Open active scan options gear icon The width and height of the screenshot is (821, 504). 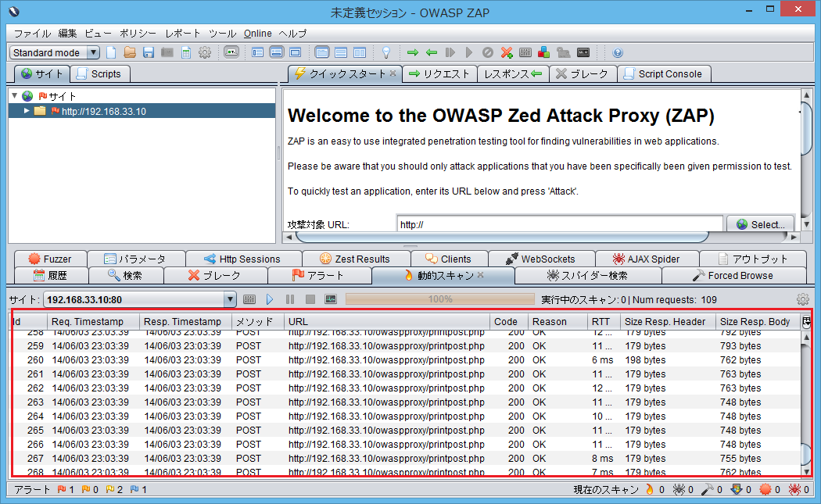click(803, 299)
